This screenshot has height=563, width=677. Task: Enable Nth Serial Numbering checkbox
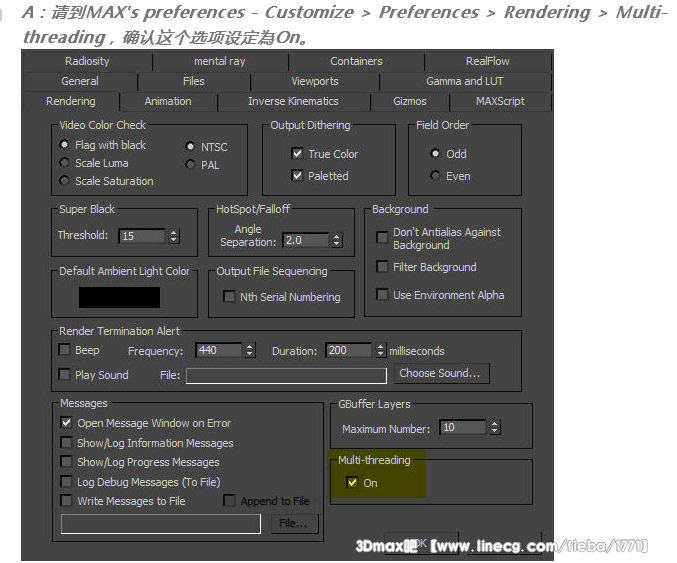(229, 297)
